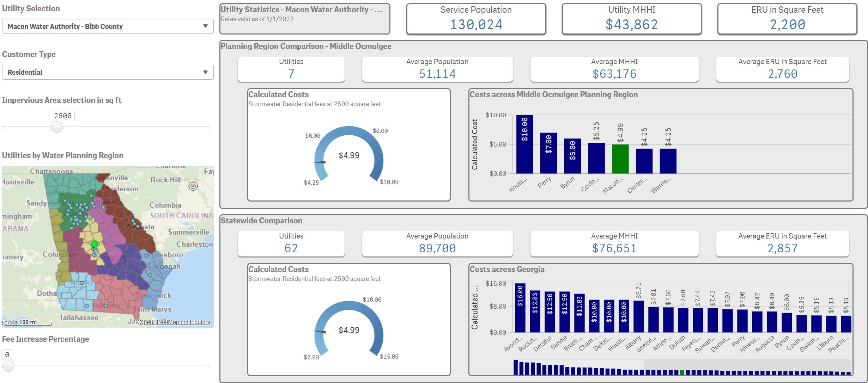Click the Fee Increase Percentage slider handle
The height and width of the screenshot is (383, 868).
click(x=8, y=366)
